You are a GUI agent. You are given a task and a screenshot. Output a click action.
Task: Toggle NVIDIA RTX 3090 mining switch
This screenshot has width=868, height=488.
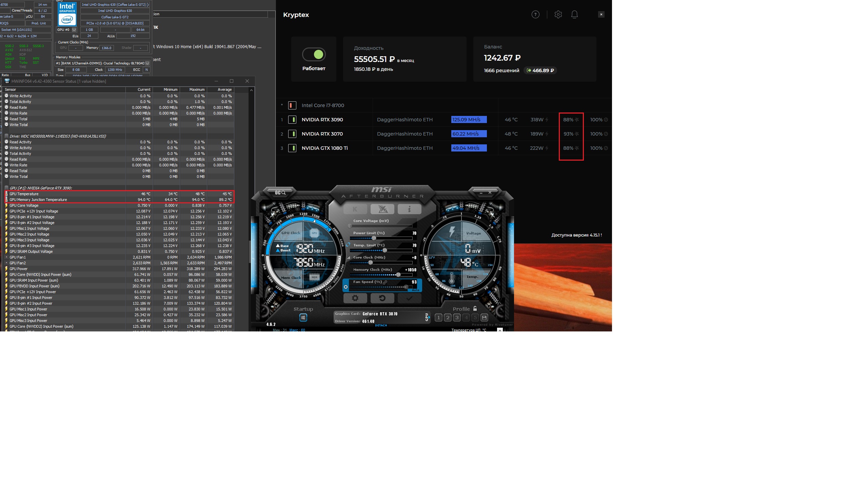292,120
